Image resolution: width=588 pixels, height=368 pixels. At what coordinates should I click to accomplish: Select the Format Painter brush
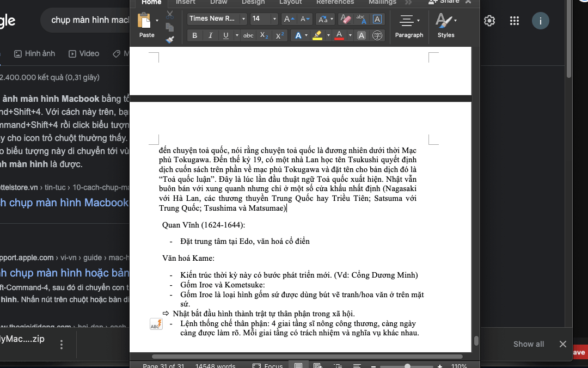point(170,39)
